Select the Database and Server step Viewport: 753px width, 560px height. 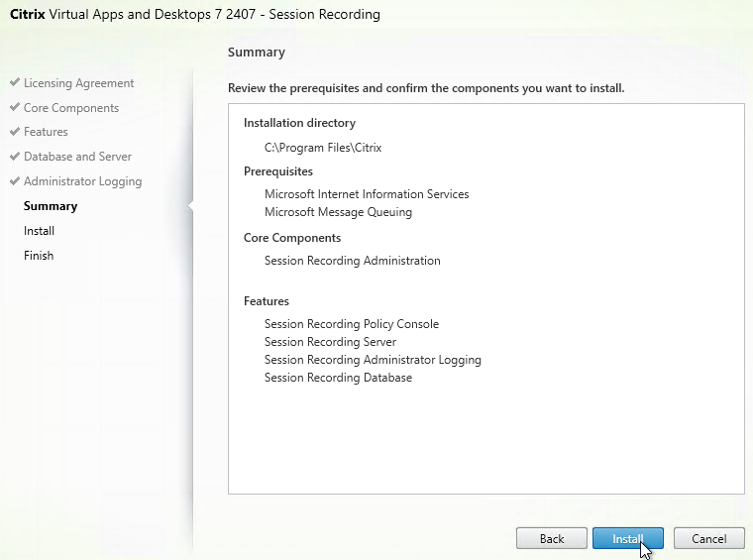tap(77, 157)
